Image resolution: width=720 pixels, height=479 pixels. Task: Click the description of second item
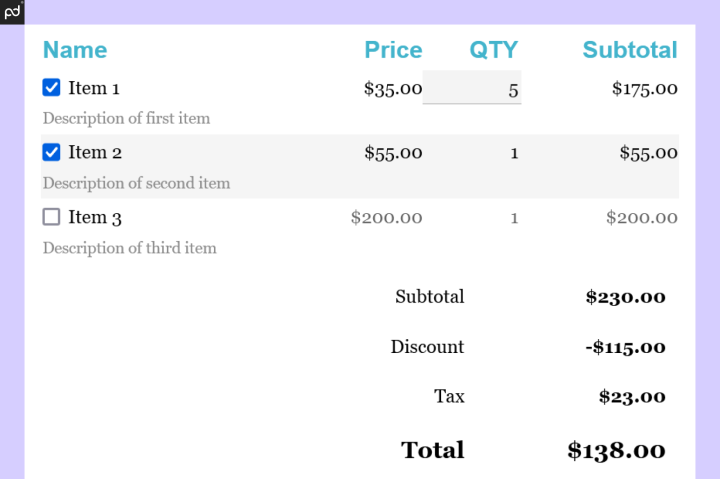(136, 184)
